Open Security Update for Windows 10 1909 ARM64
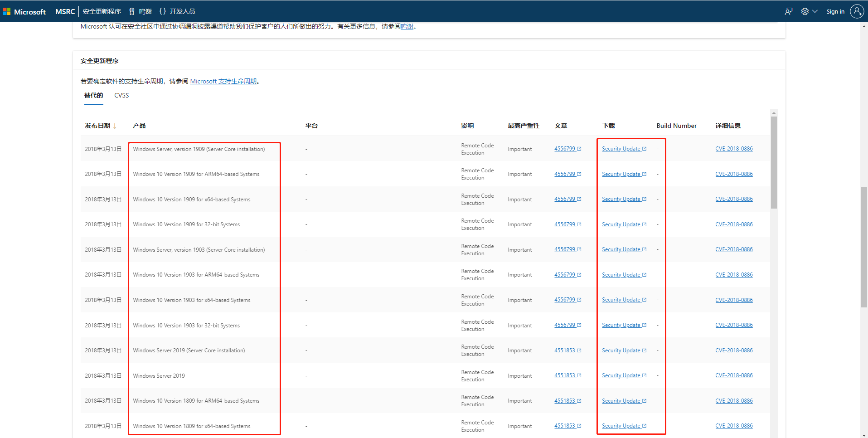This screenshot has height=438, width=868. [624, 175]
